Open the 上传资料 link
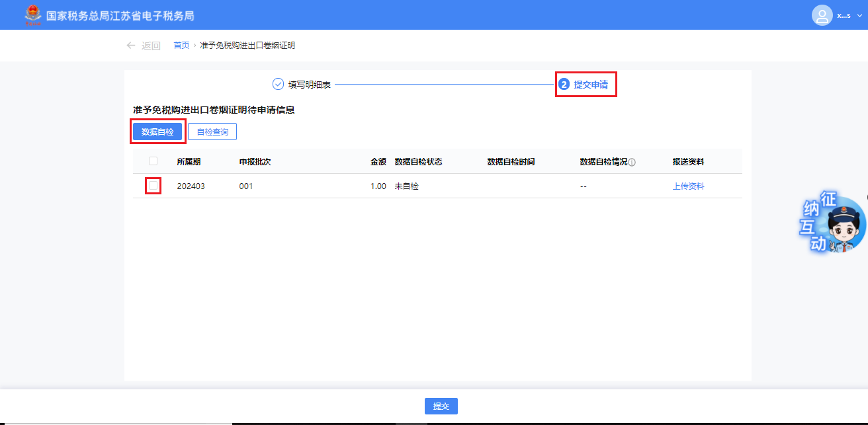Image resolution: width=868 pixels, height=425 pixels. click(x=688, y=186)
